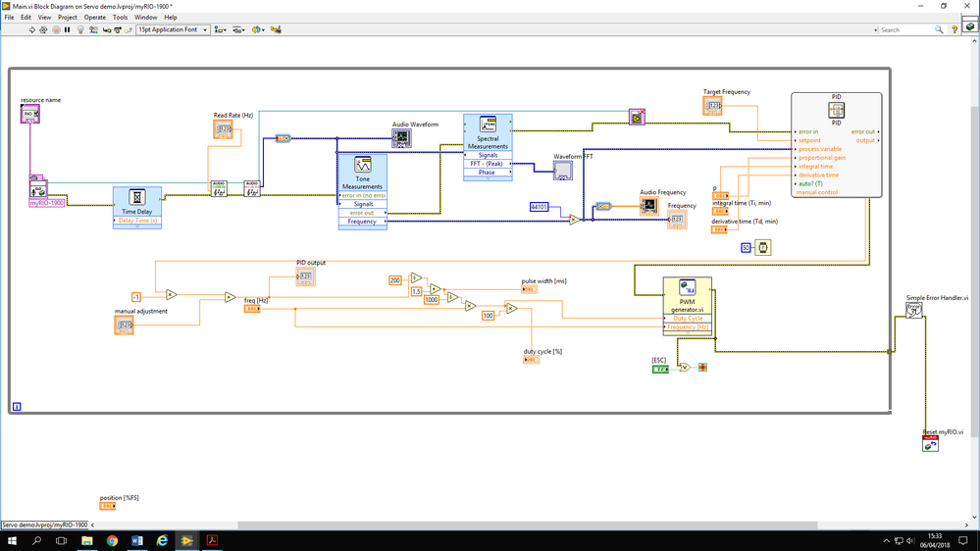Open the 15pt Application Font dropdown
This screenshot has width=980, height=551.
click(173, 30)
